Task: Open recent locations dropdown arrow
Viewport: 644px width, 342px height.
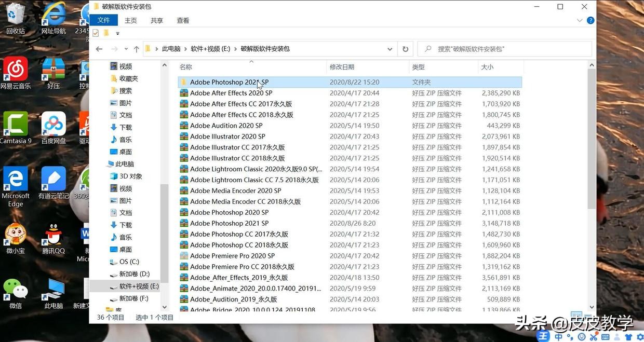Action: (x=126, y=49)
